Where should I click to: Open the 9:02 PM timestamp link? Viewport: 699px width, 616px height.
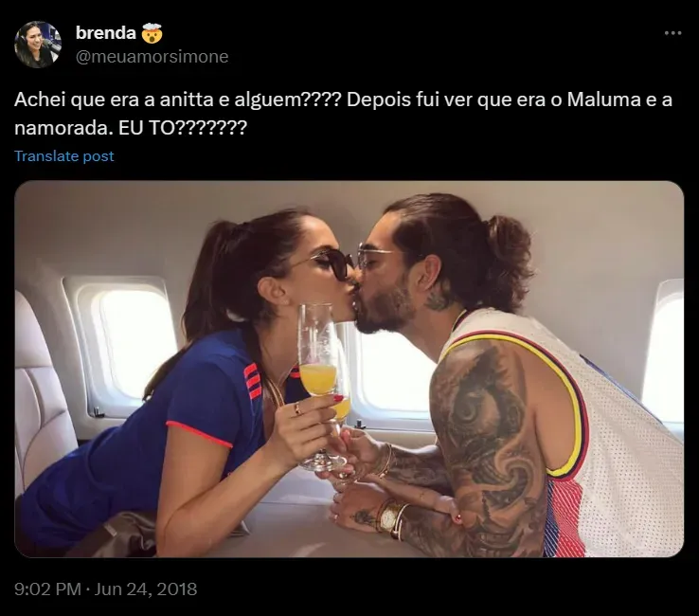[47, 589]
